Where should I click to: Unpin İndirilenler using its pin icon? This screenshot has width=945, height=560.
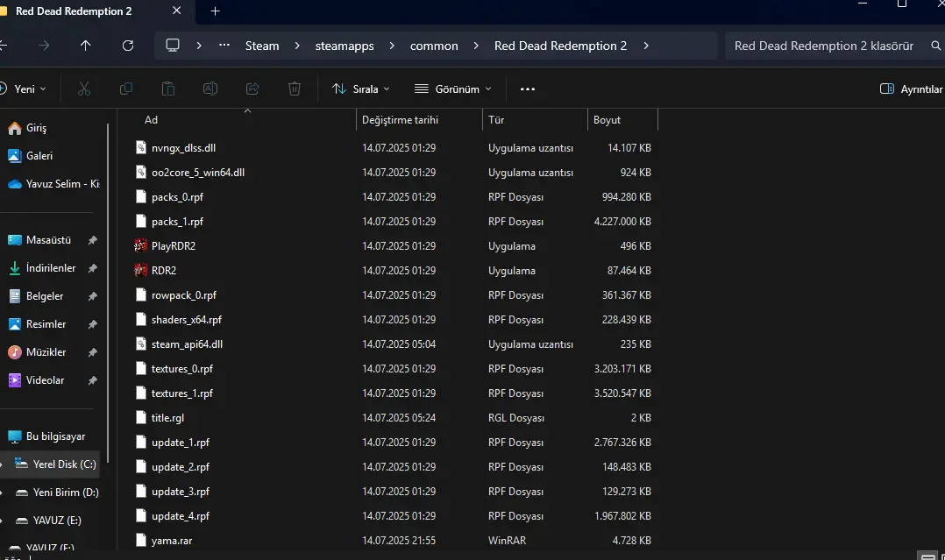click(92, 268)
